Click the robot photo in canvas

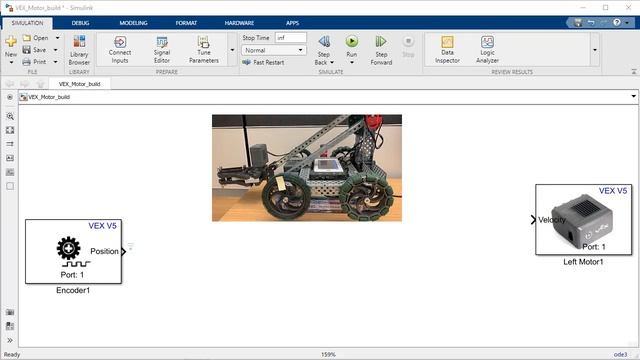coord(307,168)
